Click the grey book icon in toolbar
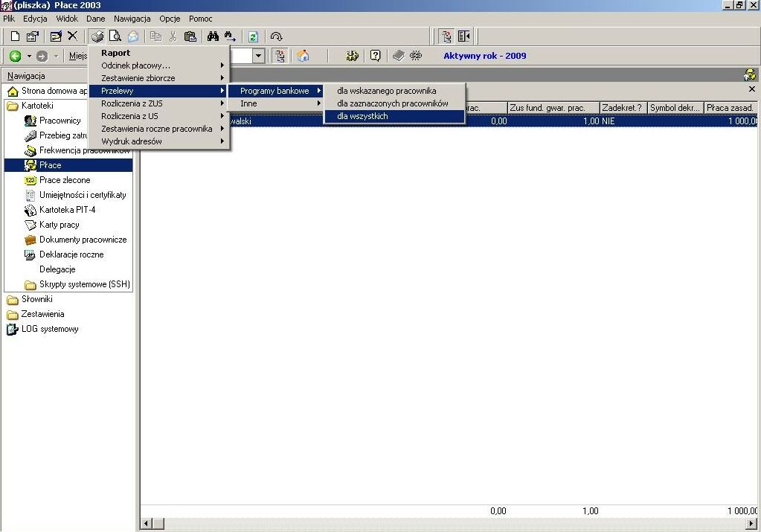This screenshot has width=761, height=532. click(x=399, y=56)
